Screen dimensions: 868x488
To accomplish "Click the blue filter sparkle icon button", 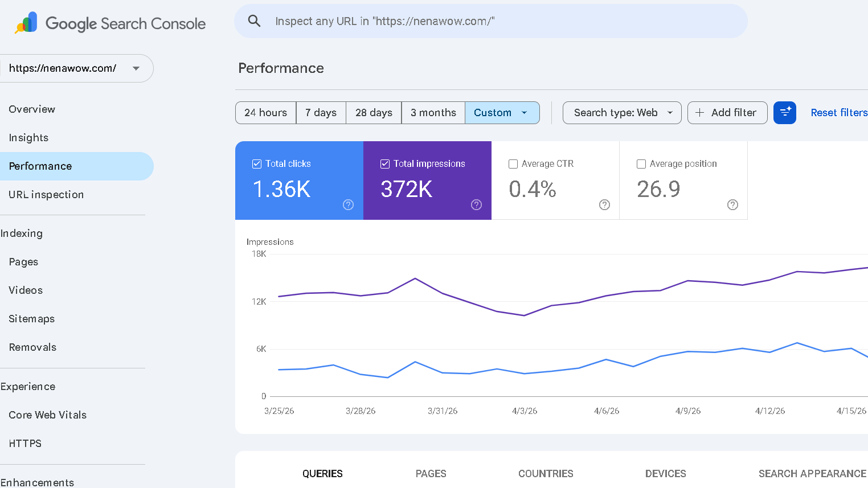I will pyautogui.click(x=784, y=113).
